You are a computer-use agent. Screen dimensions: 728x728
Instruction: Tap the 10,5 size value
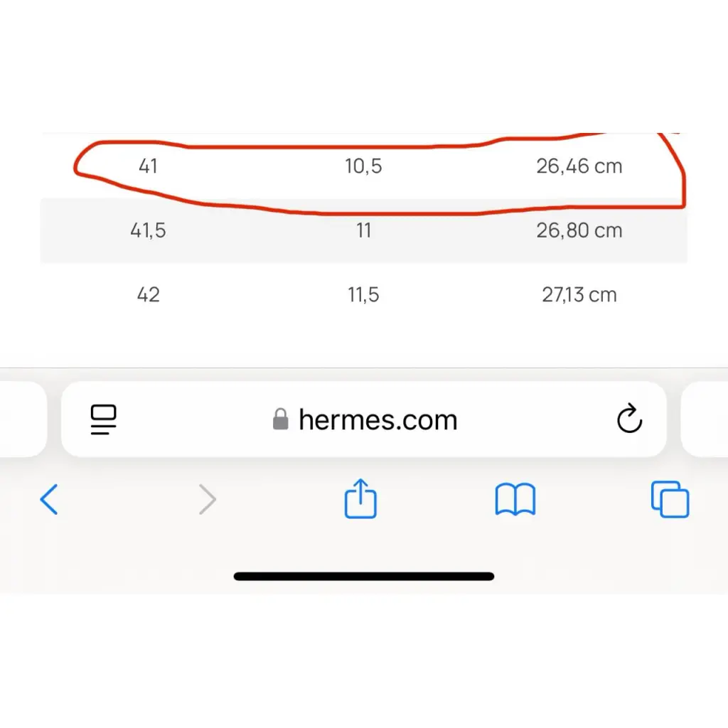363,166
